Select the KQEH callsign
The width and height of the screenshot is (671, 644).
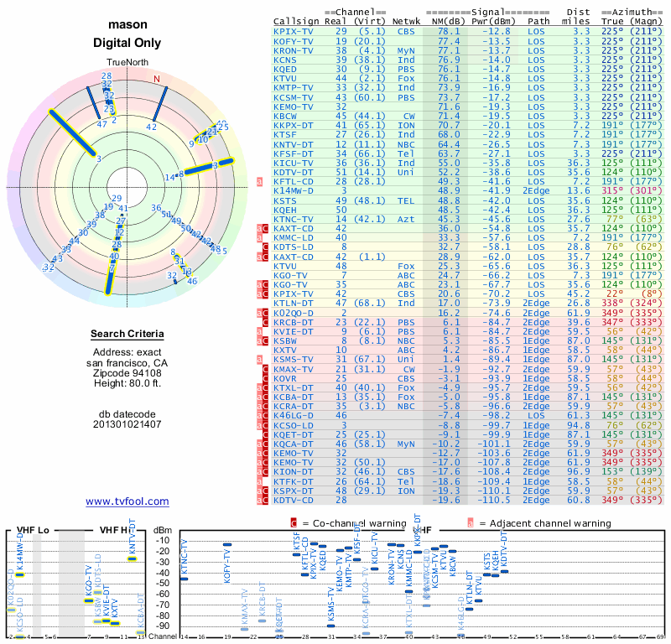(x=285, y=210)
